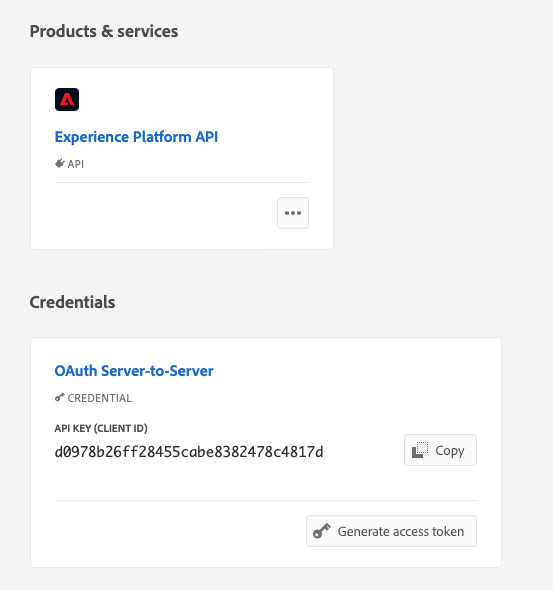Click the API KEY (CLIENT ID) label
Screen dimensions: 553x590
(101, 428)
